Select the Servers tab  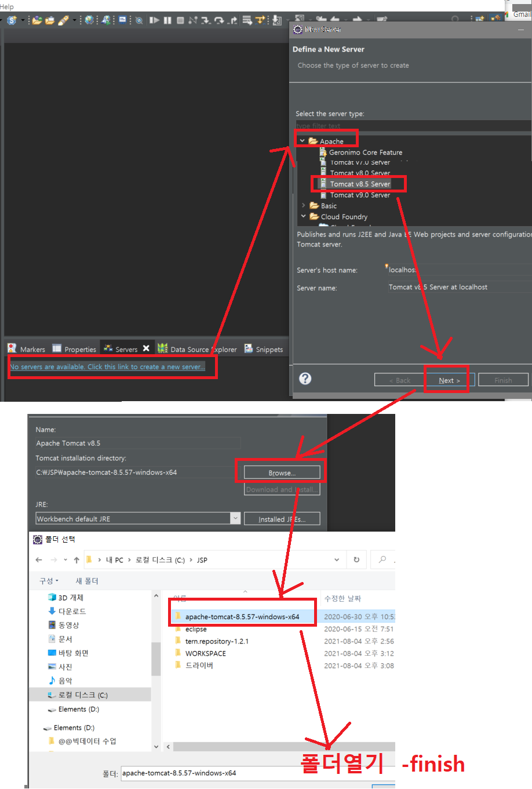pos(121,349)
